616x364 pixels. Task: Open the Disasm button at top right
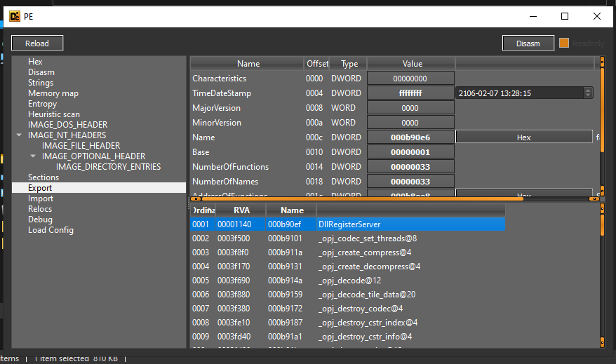click(x=528, y=43)
